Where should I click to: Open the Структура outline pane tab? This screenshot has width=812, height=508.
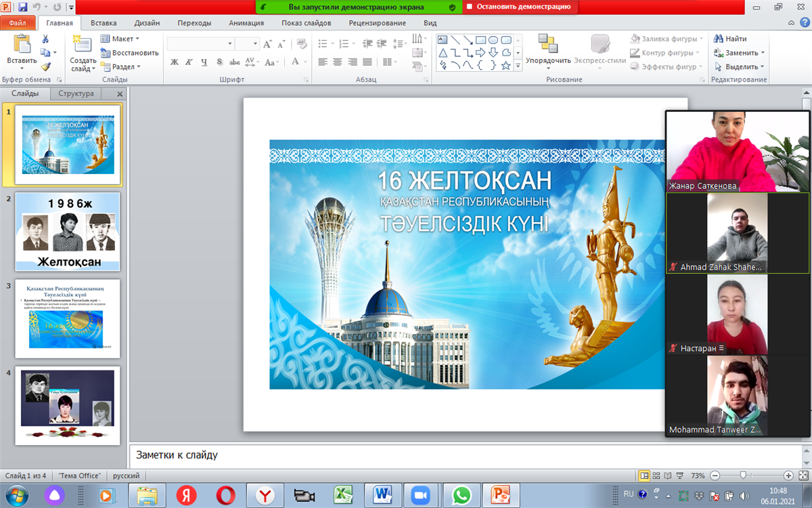pyautogui.click(x=76, y=93)
